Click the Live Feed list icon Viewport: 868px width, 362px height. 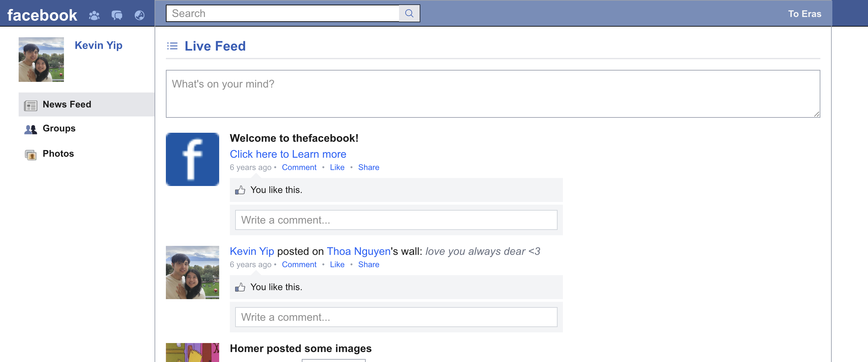click(x=172, y=46)
